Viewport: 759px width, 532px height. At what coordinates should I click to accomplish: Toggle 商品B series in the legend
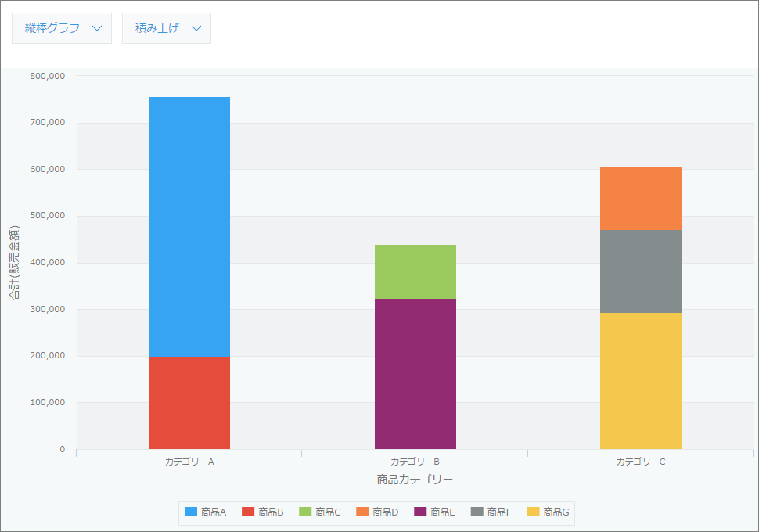(262, 512)
